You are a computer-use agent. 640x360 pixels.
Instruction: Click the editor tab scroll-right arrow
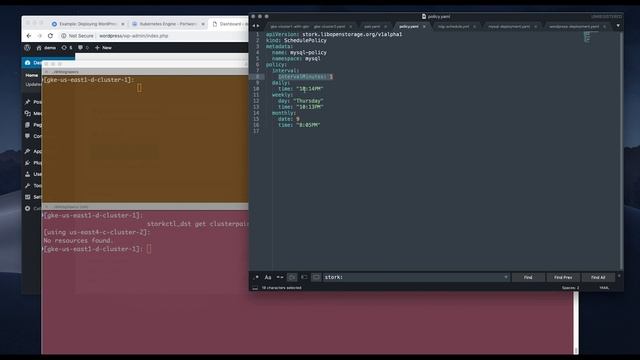258,26
